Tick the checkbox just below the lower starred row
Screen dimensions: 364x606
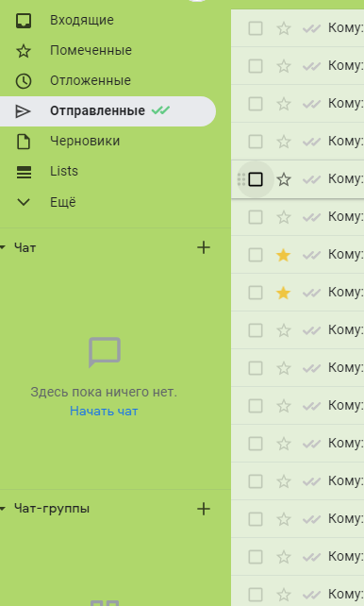(256, 330)
